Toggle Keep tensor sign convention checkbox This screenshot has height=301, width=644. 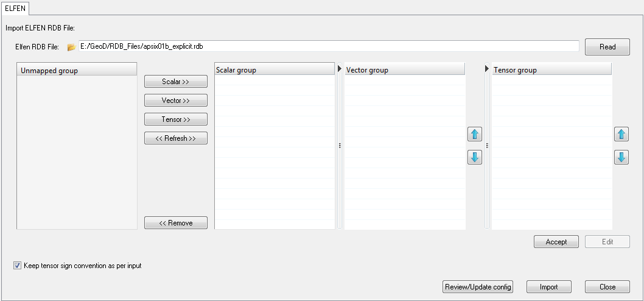[17, 266]
